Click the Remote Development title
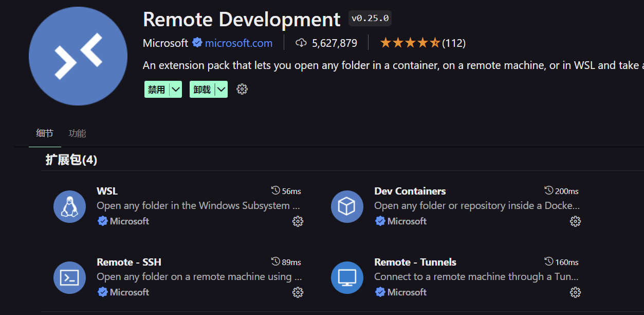This screenshot has height=315, width=644. coord(242,20)
